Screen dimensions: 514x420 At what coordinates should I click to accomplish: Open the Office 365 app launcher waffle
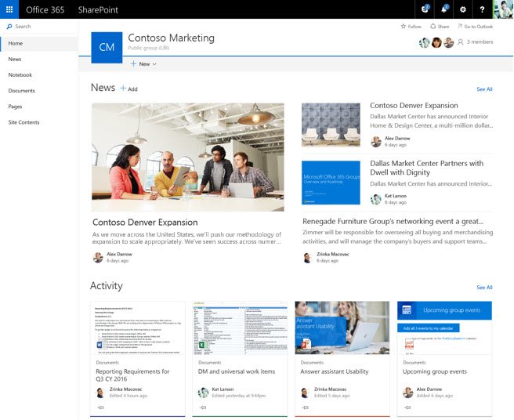click(x=9, y=9)
